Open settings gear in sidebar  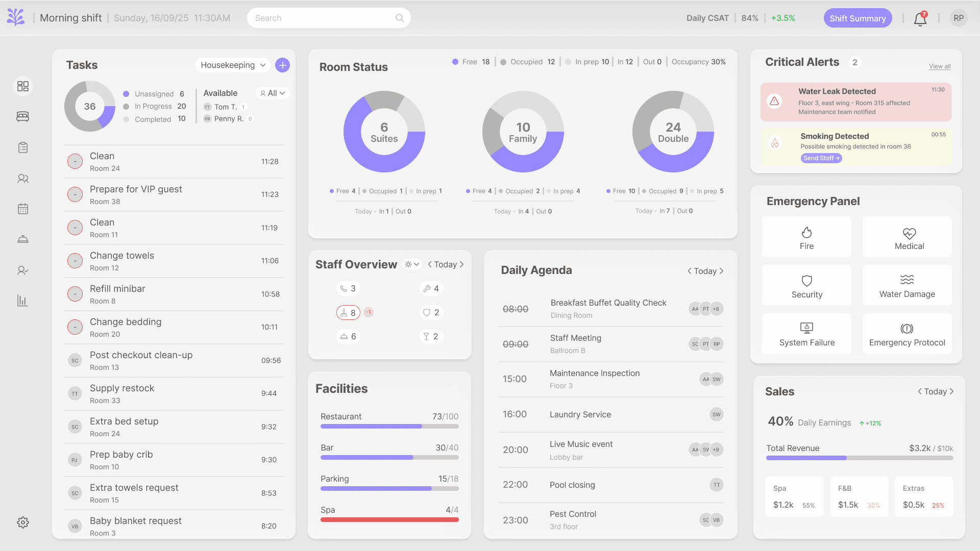(x=23, y=522)
